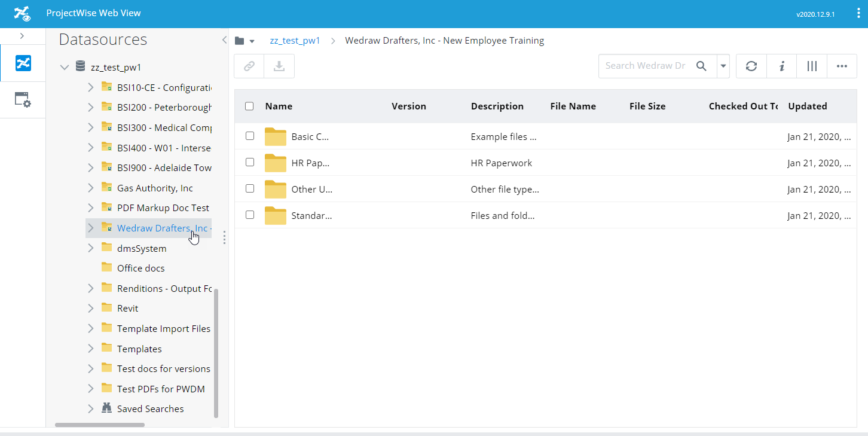Open the management settings icon in sidebar
Viewport: 868px width, 436px height.
pyautogui.click(x=23, y=100)
